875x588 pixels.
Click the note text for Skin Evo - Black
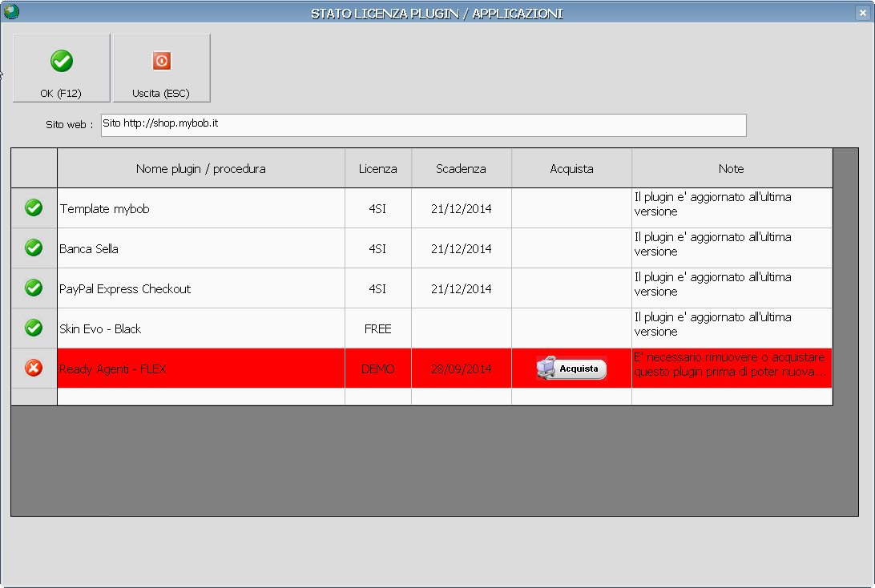712,324
